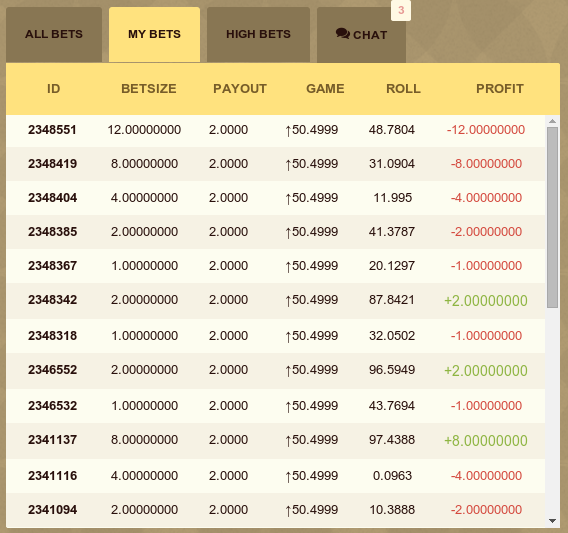The image size is (568, 533).
Task: Switch to the ALL BETS tab
Action: 54,35
